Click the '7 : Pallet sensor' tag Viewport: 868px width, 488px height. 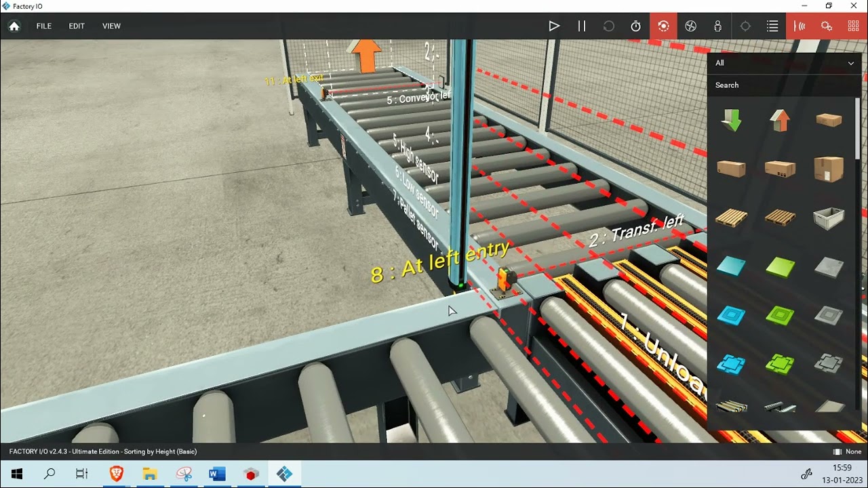[416, 220]
